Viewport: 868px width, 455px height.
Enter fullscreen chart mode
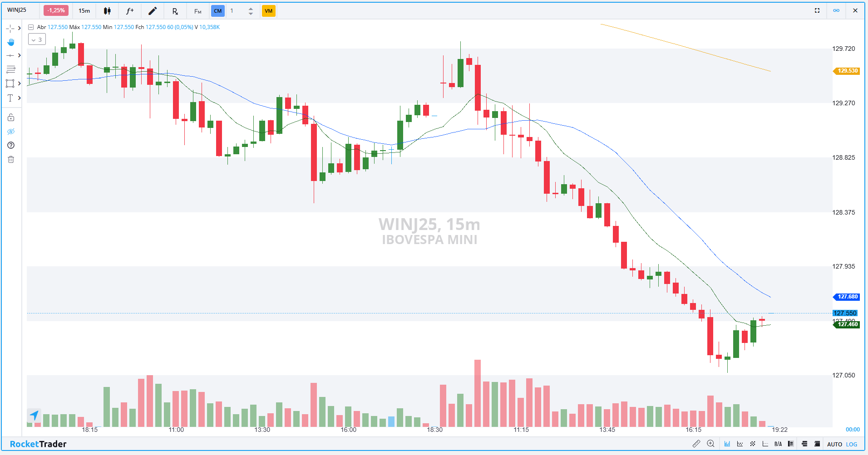(817, 10)
